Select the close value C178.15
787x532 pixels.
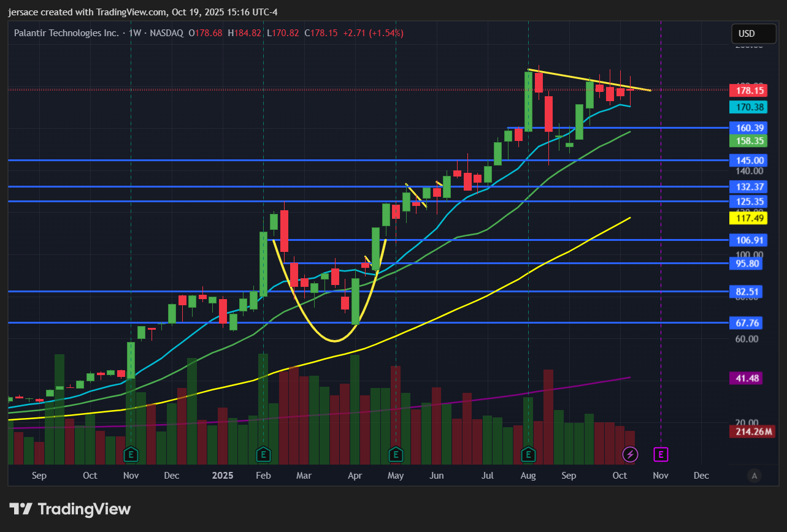[321, 33]
